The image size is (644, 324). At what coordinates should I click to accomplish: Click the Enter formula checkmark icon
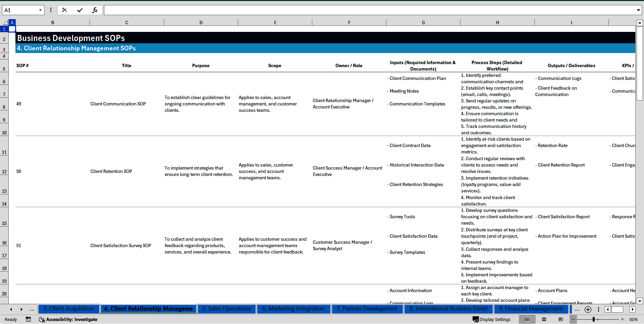point(79,10)
